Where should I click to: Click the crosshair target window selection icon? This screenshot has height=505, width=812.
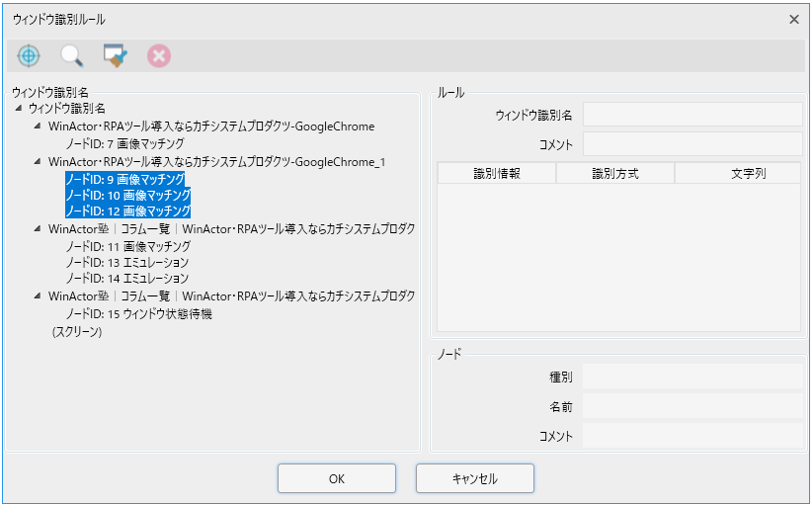coord(29,56)
